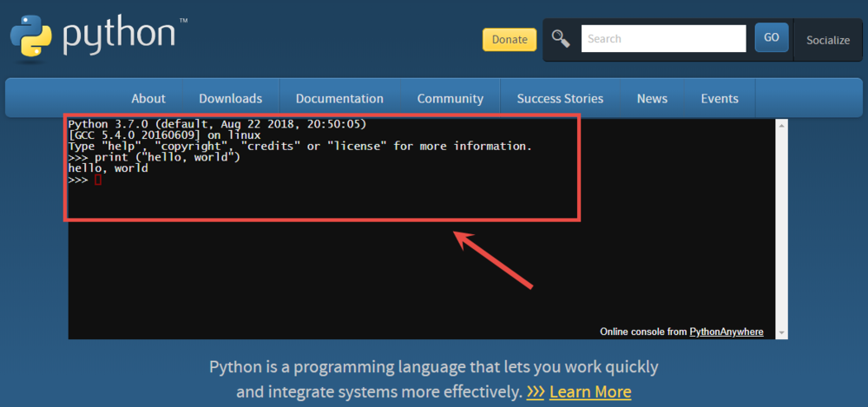Follow the PythonAnywhere link
Screen dimensions: 868x407
tap(727, 332)
